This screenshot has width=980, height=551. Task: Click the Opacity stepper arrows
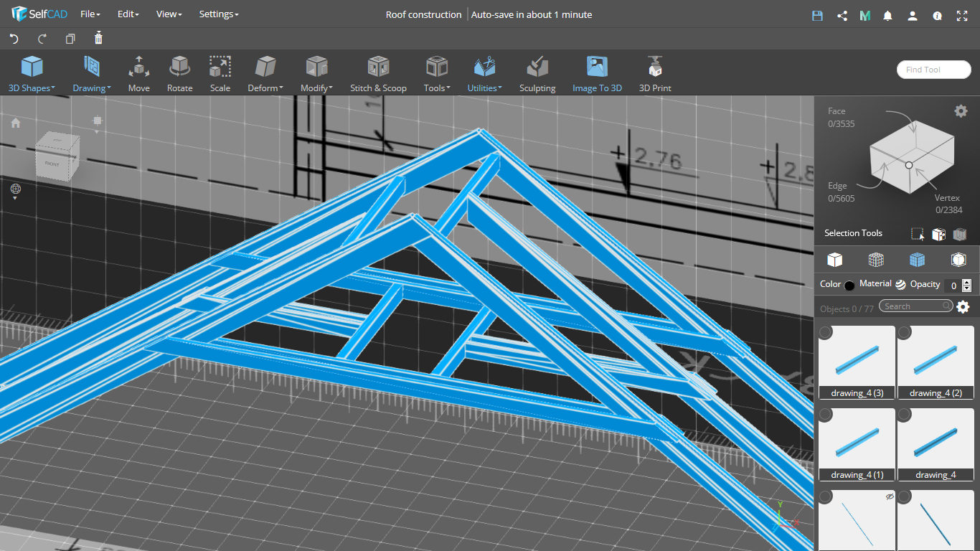click(x=967, y=285)
